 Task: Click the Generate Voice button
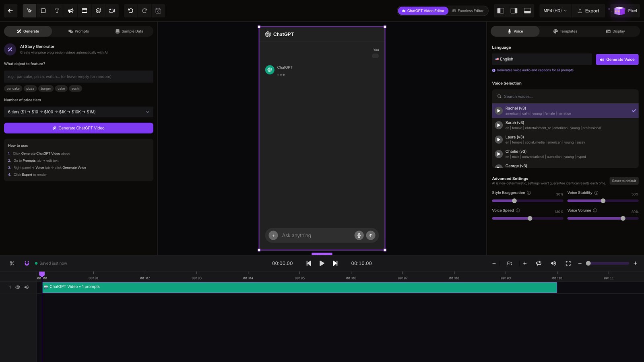pos(617,60)
